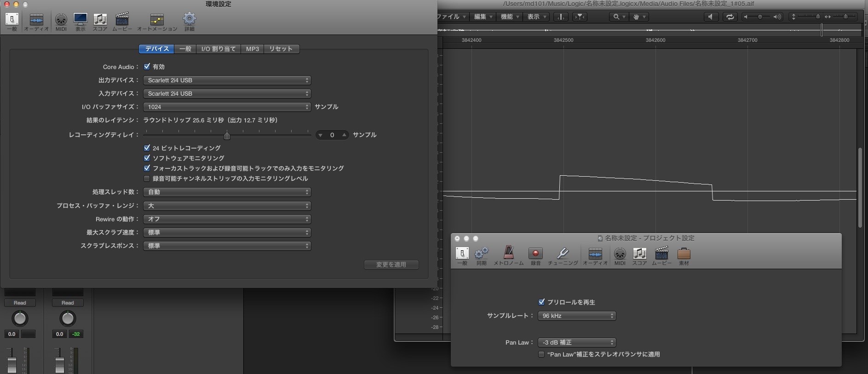Switch to the リセット tab

coord(282,49)
